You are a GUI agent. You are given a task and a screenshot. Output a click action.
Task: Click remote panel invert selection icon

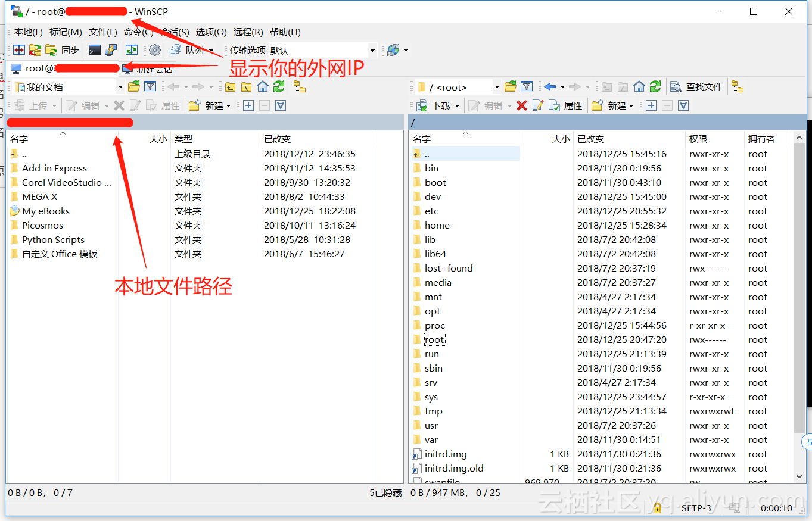(683, 105)
